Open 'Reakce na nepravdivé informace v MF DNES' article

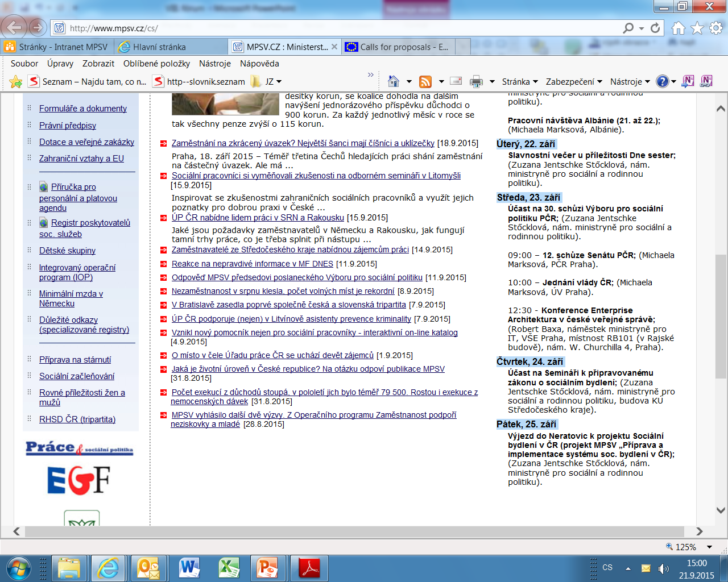click(x=253, y=264)
